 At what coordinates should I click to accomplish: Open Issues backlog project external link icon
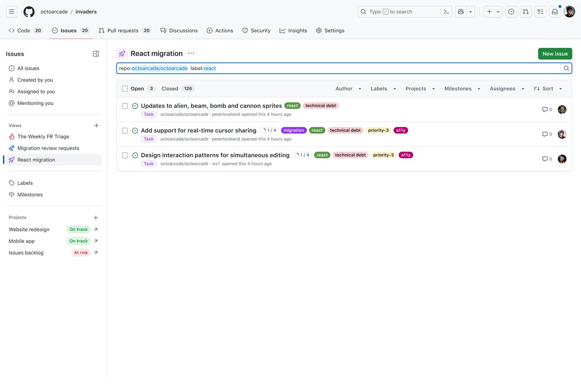(x=96, y=253)
